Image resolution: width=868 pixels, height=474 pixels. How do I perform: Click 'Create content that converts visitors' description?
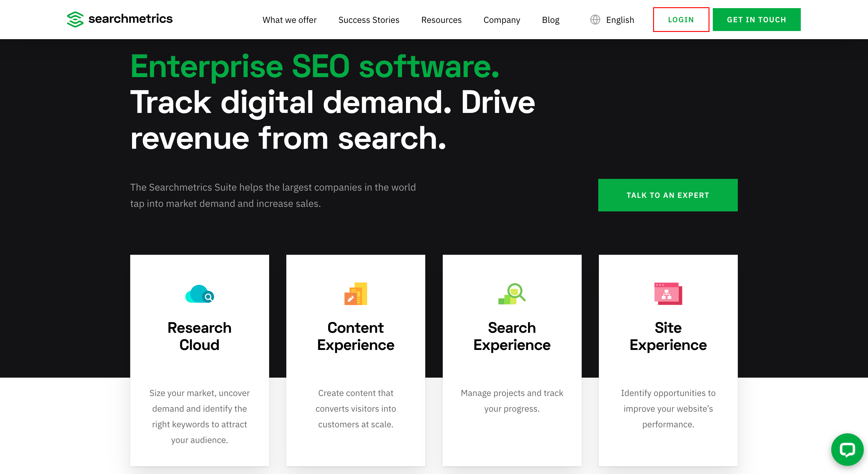[356, 409]
